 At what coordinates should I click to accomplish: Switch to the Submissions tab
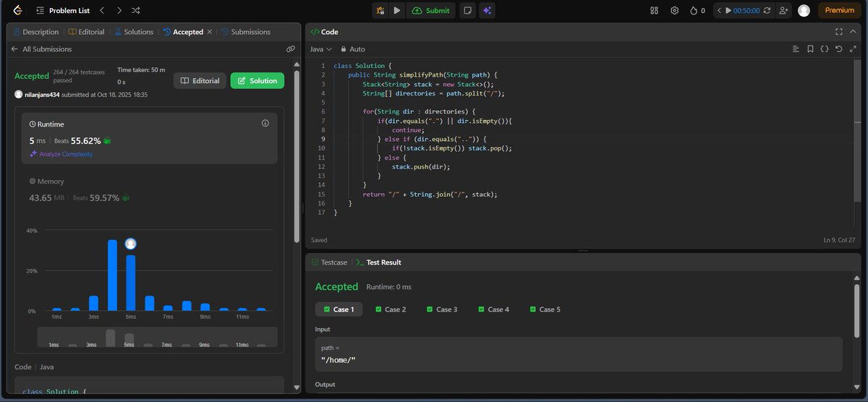[x=245, y=32]
